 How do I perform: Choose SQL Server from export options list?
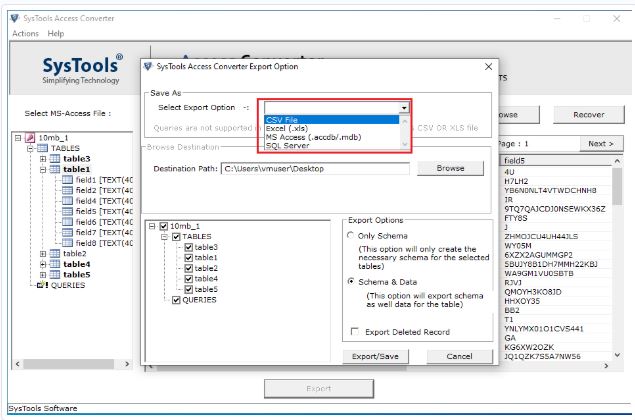(332, 145)
